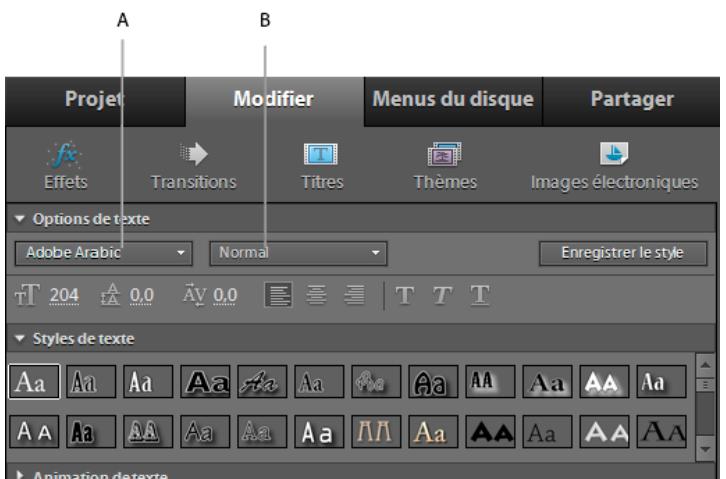Switch to the Menus du disque tab
Screen dimensions: 726x479
point(453,101)
